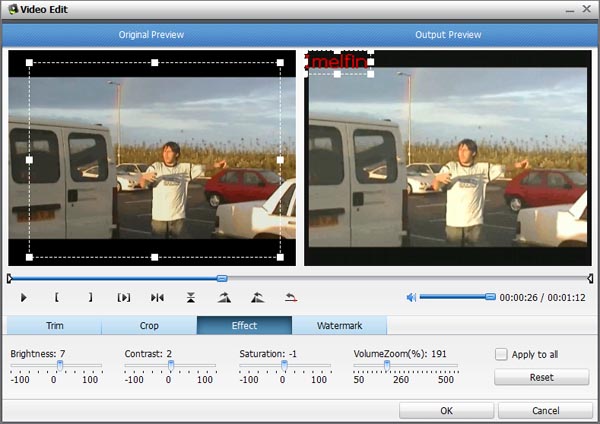Click the vertical flip icon
This screenshot has width=600, height=424.
pos(191,297)
